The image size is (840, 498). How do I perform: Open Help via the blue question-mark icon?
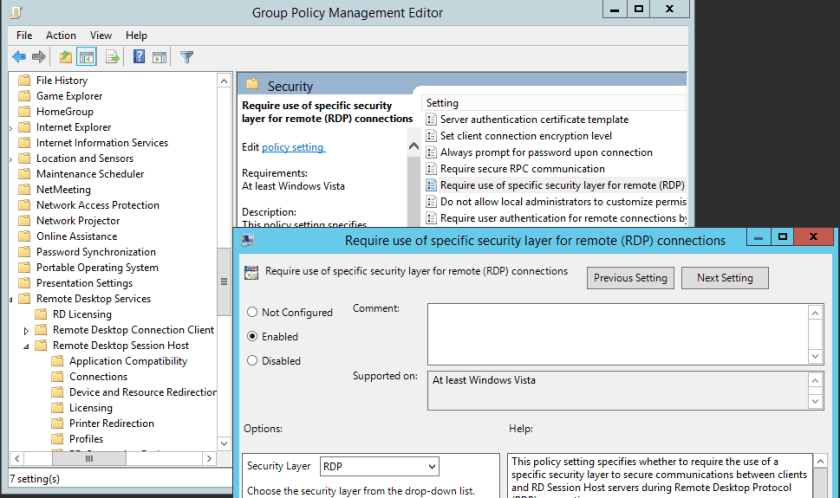[x=139, y=57]
